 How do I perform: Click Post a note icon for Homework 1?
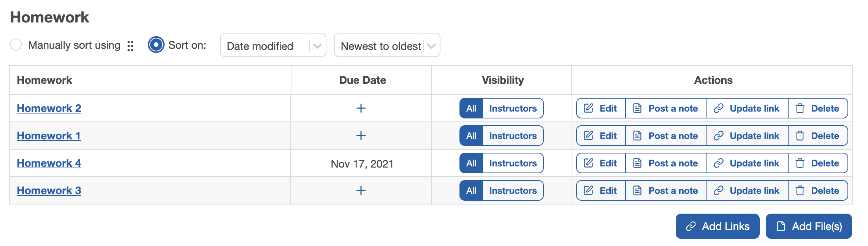pos(637,136)
